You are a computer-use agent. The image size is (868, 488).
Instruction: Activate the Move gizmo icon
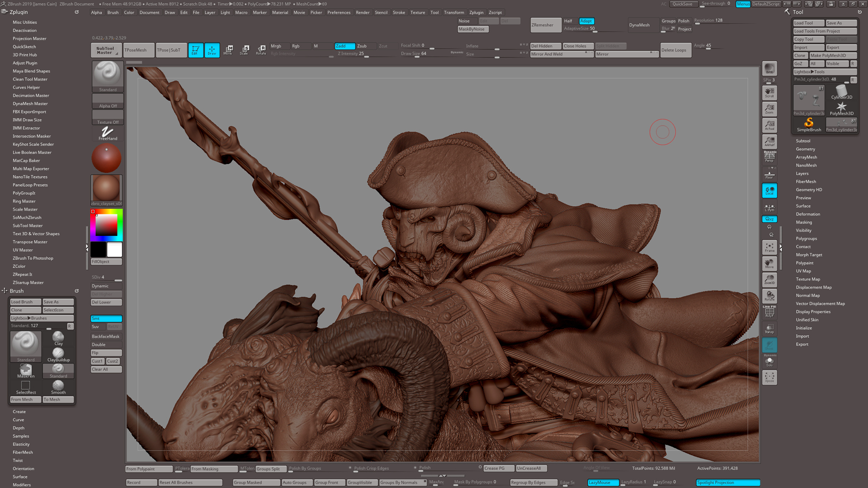pos(228,50)
